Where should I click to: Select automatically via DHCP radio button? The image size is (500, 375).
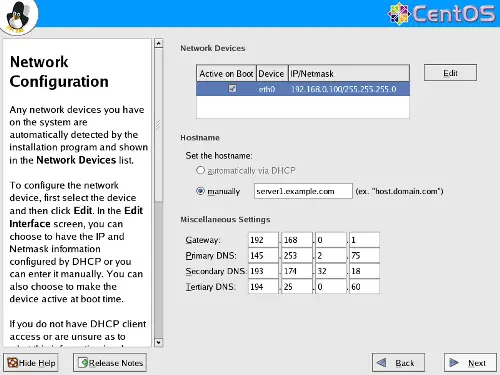pos(200,171)
